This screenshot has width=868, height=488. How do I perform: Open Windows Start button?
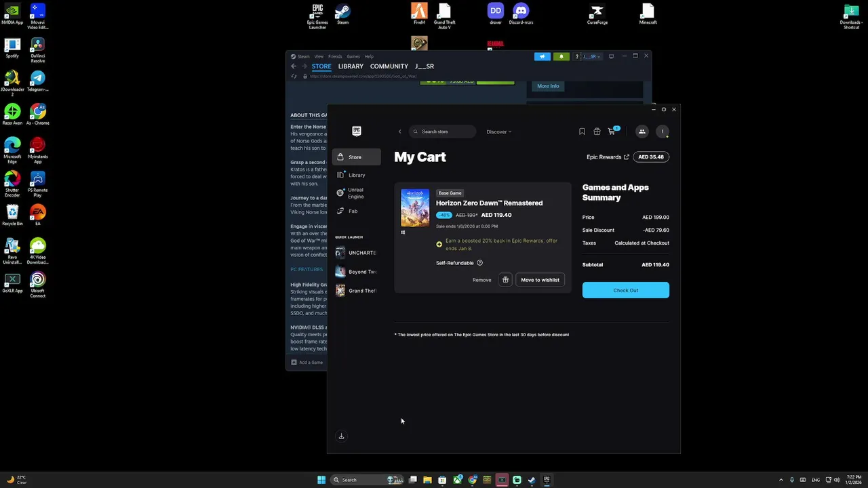pos(321,480)
